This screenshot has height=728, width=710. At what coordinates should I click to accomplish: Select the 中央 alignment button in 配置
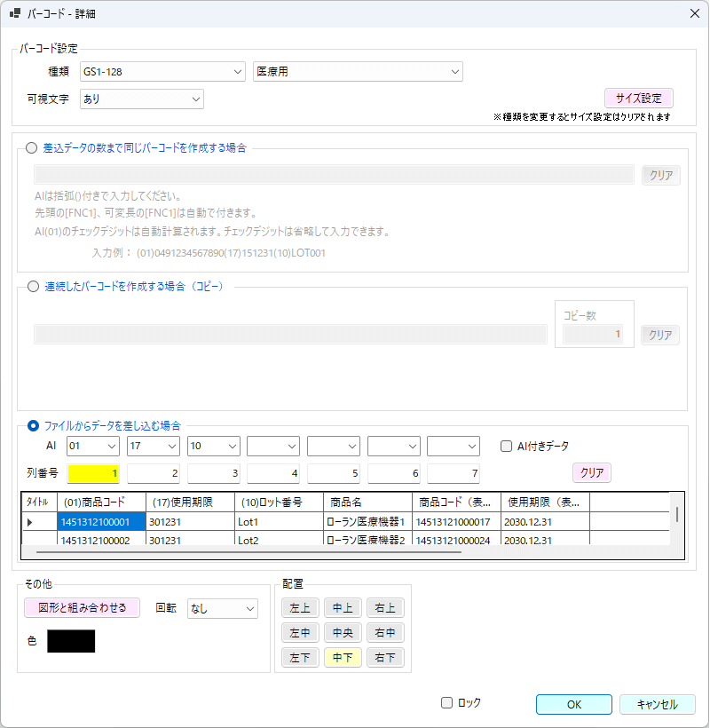(x=343, y=632)
